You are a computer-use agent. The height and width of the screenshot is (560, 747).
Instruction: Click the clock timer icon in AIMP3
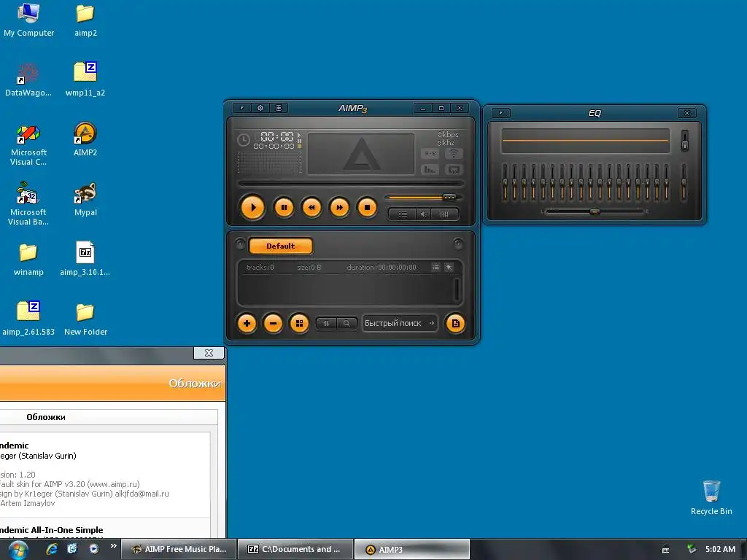click(244, 140)
